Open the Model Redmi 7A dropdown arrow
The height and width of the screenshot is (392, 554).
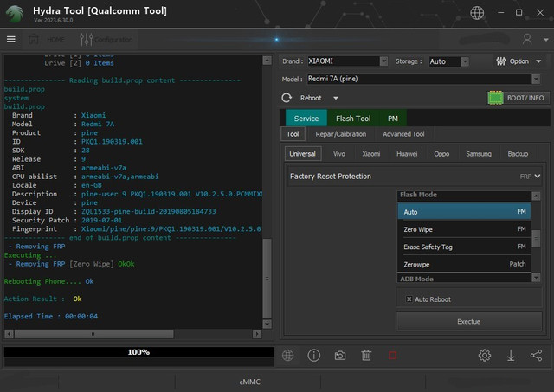tap(536, 79)
